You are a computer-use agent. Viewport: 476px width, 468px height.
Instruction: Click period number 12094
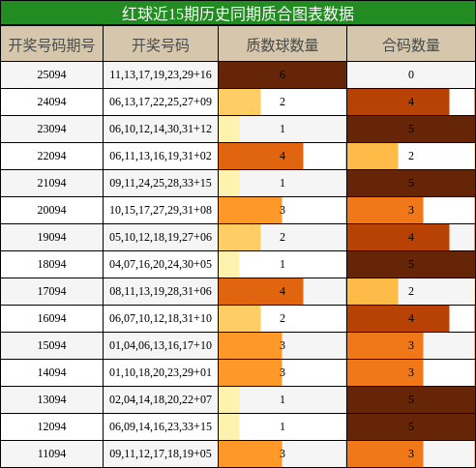51,426
